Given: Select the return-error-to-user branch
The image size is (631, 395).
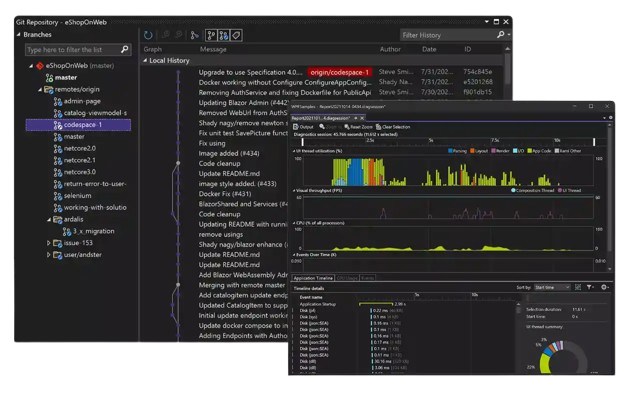Looking at the screenshot, I should pyautogui.click(x=90, y=184).
